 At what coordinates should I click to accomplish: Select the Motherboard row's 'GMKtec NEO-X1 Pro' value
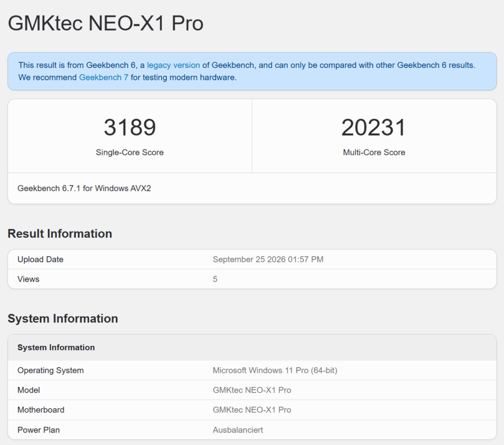click(252, 410)
